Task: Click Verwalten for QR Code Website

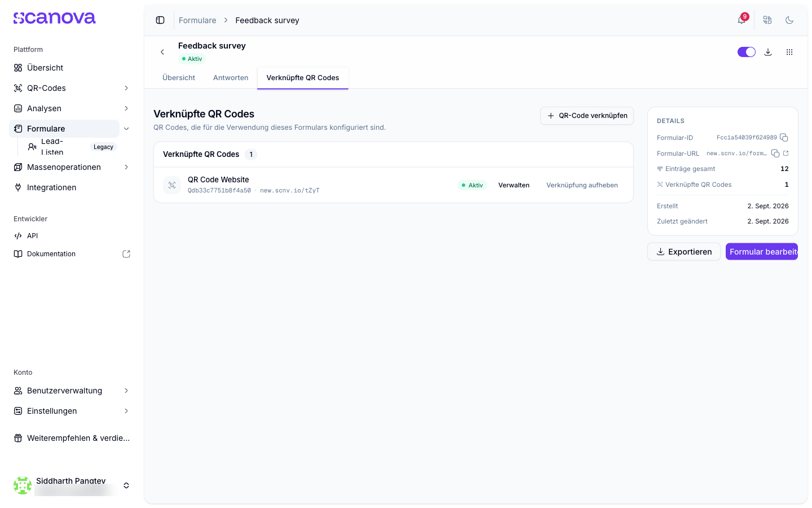Action: click(x=514, y=185)
